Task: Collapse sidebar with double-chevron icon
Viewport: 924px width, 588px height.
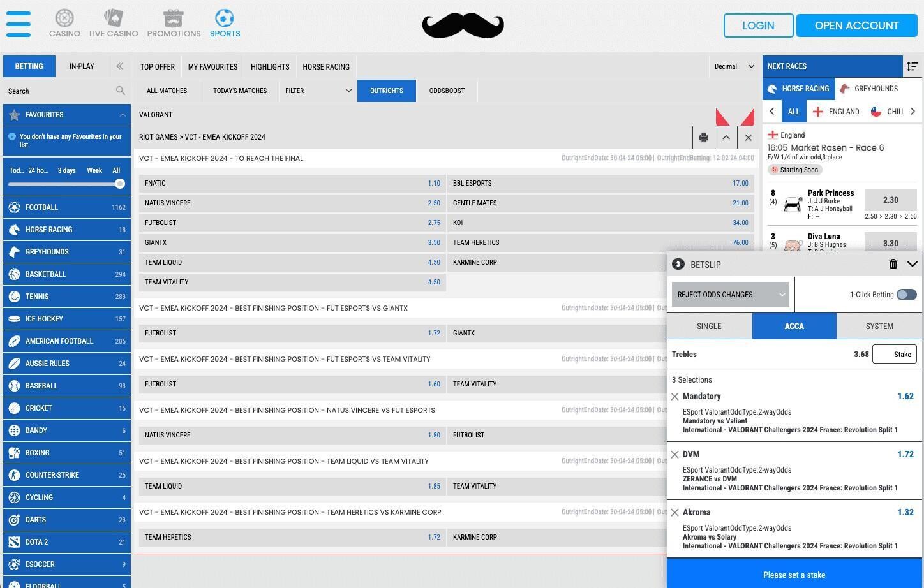Action: point(119,66)
